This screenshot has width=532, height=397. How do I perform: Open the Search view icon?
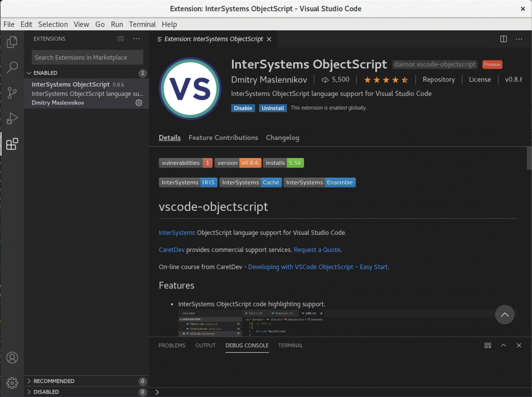(12, 67)
